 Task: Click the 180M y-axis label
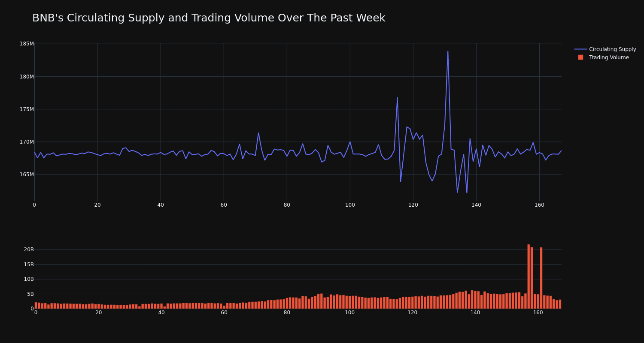(27, 77)
